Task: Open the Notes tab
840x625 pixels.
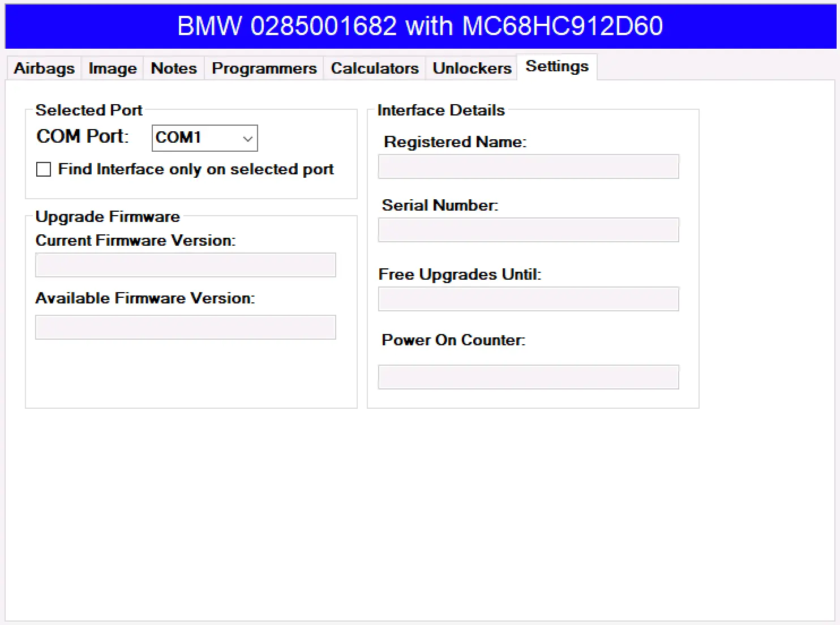Action: (174, 69)
